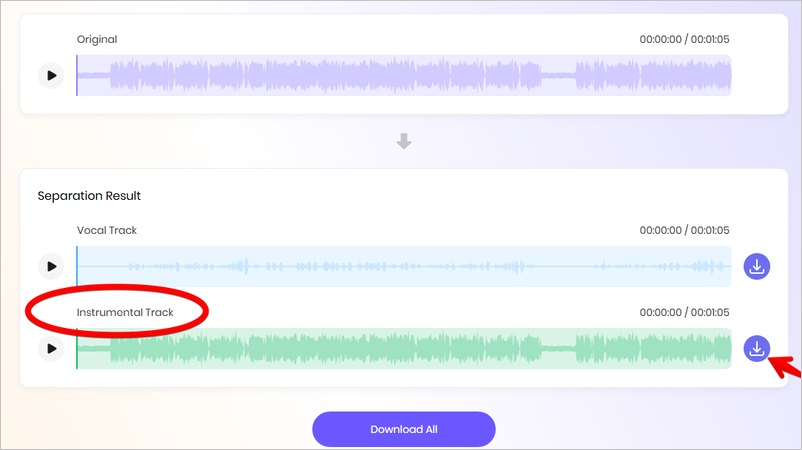Screen dimensions: 802x450
Task: Click the Original label
Action: pyautogui.click(x=97, y=39)
